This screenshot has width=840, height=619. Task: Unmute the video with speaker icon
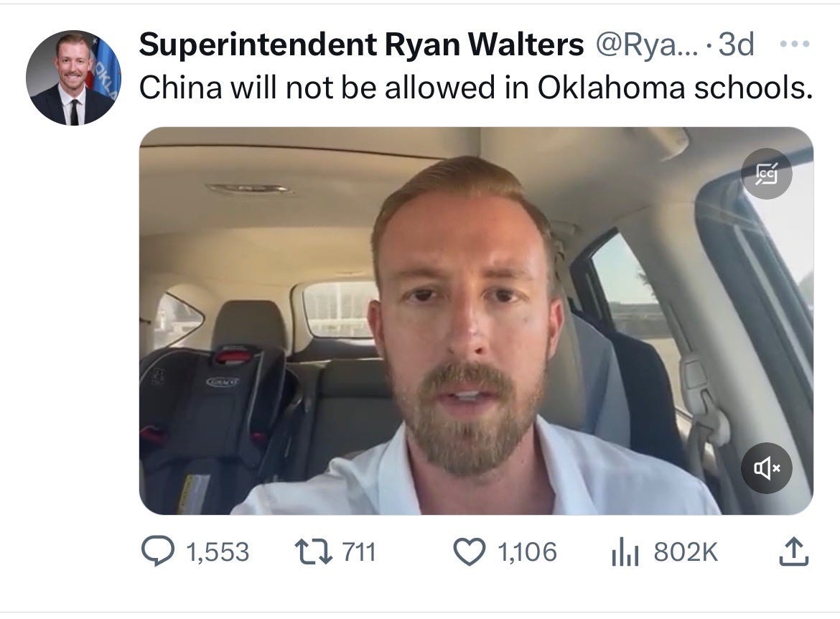pos(767,468)
